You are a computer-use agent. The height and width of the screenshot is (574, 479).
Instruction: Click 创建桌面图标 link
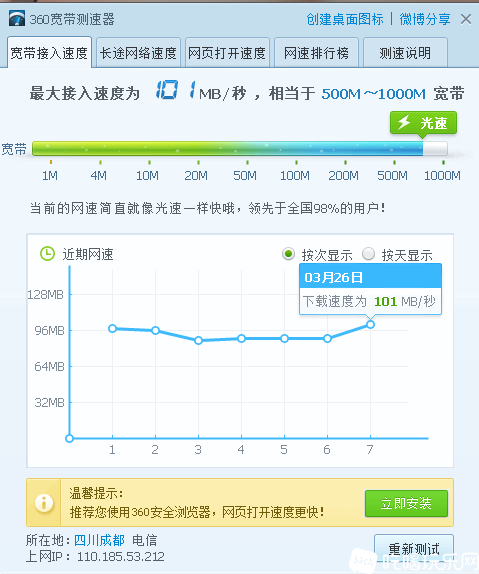pyautogui.click(x=345, y=19)
